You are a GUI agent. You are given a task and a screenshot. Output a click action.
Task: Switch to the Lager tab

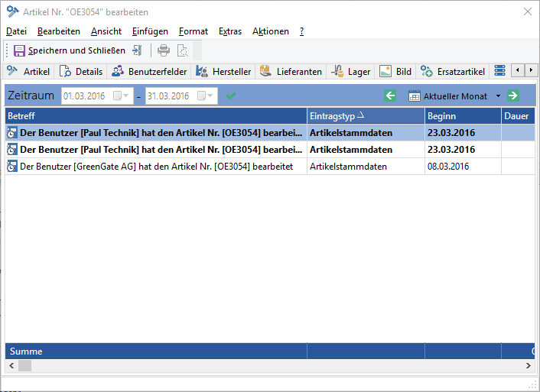click(350, 71)
